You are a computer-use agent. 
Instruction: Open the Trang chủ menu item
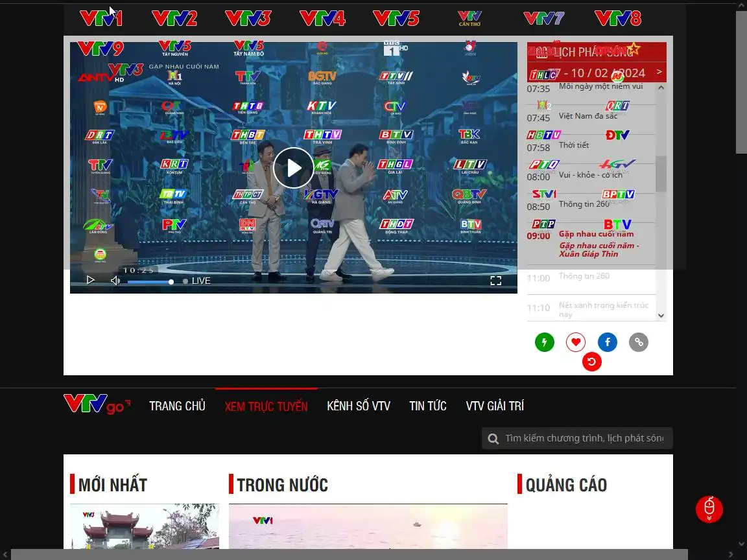click(177, 406)
